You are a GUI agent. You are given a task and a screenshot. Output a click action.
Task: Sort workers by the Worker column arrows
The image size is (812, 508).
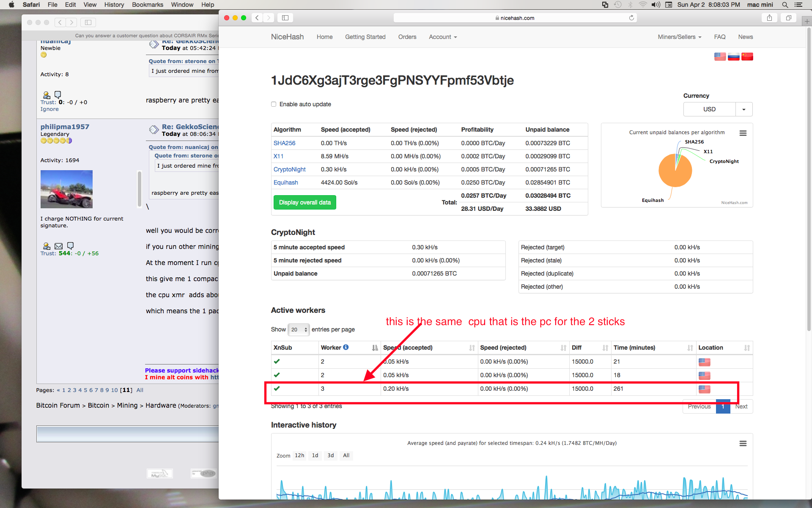[x=375, y=348]
